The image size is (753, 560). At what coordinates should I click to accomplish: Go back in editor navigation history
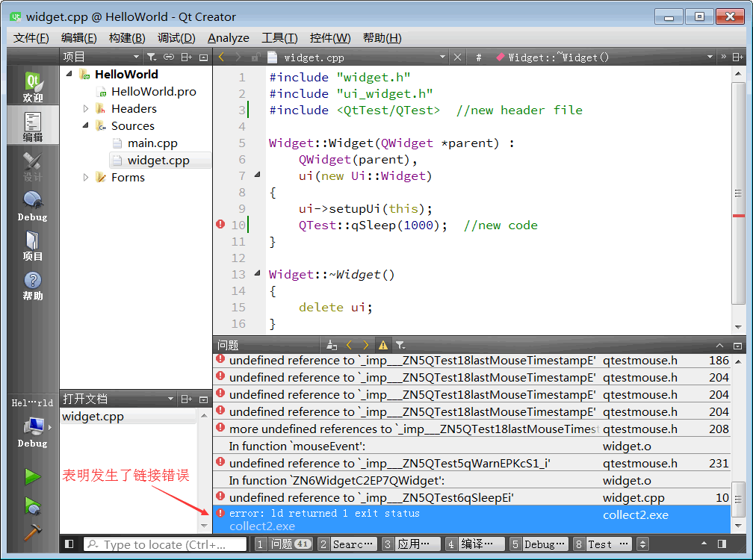pyautogui.click(x=222, y=57)
